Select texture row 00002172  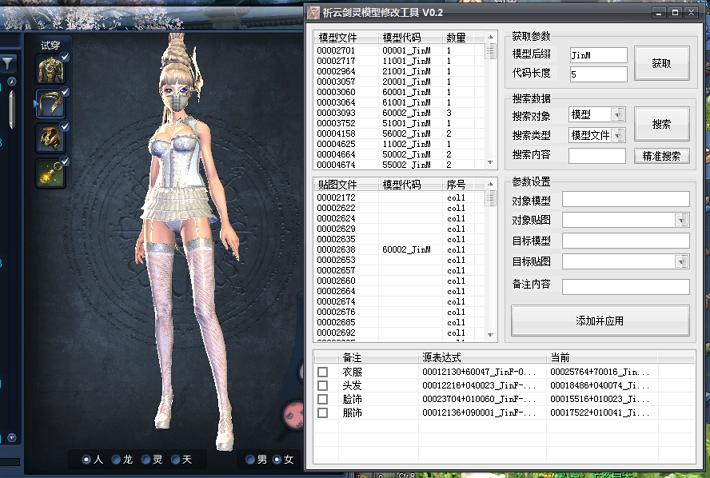tap(399, 198)
